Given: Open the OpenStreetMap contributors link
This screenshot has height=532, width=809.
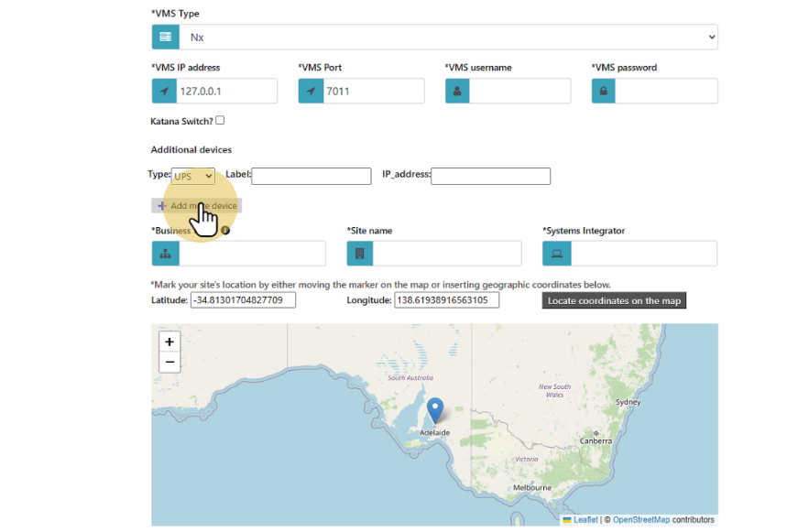Looking at the screenshot, I should tap(641, 520).
